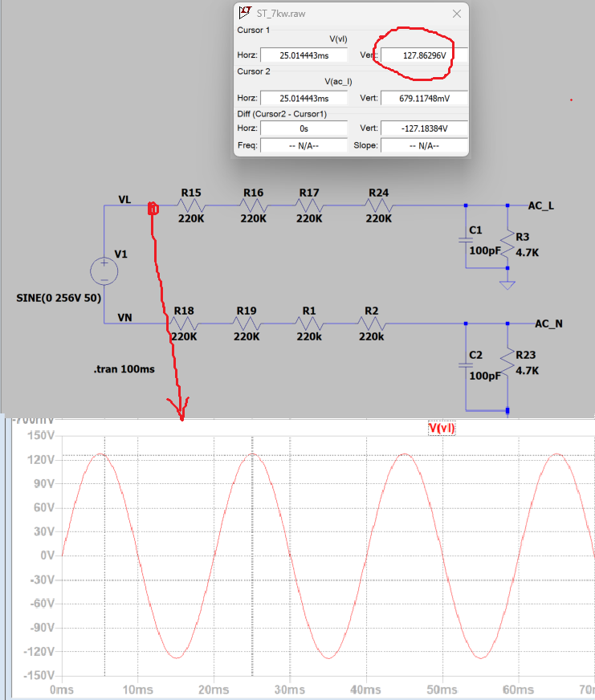Click the VL net label

point(124,200)
